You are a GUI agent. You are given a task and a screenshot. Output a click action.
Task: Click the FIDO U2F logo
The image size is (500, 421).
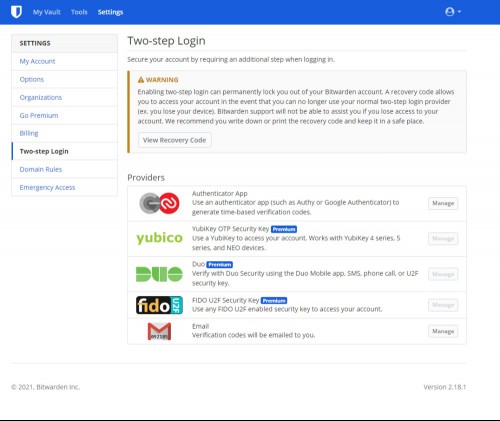[x=159, y=305]
